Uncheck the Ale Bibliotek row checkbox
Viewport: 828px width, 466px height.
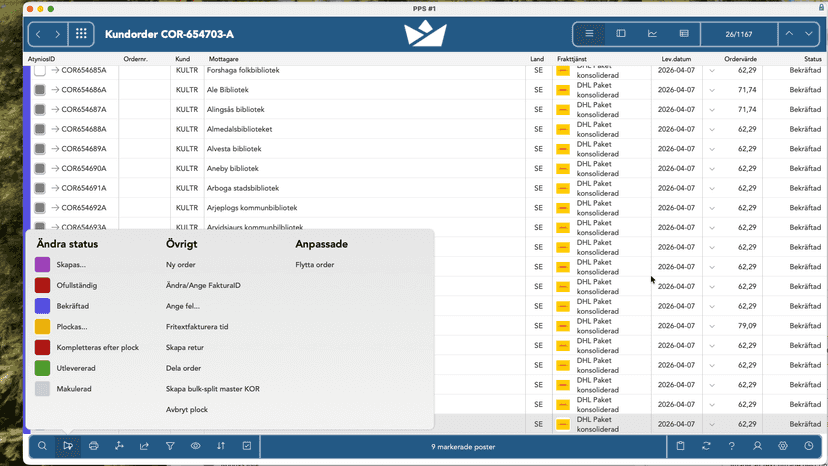tap(40, 90)
